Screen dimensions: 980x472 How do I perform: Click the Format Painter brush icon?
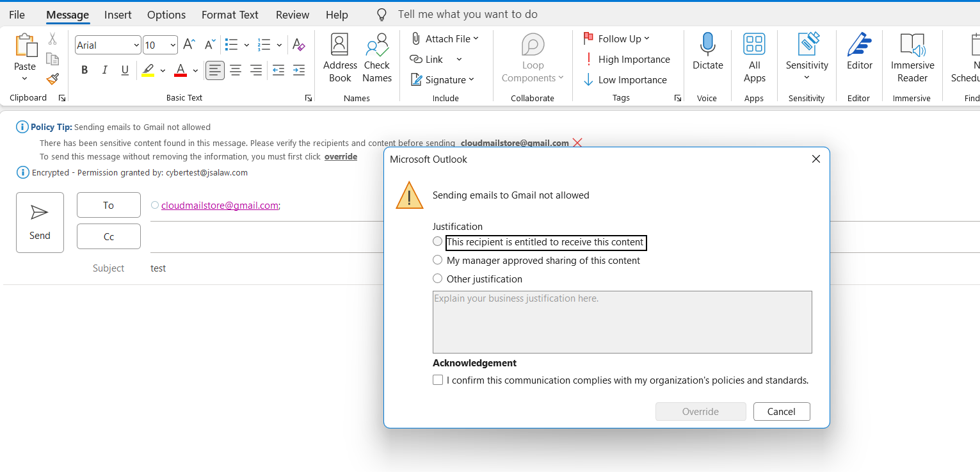tap(52, 79)
